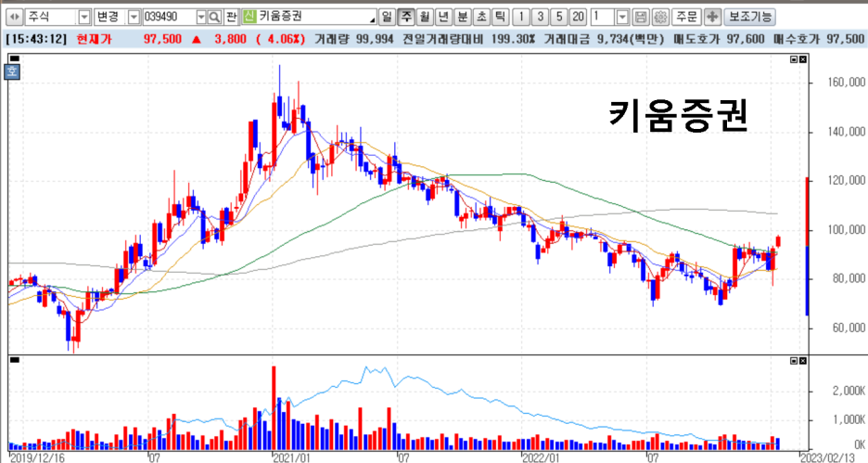Click the green 신 badge icon
868x463 pixels.
pyautogui.click(x=249, y=18)
